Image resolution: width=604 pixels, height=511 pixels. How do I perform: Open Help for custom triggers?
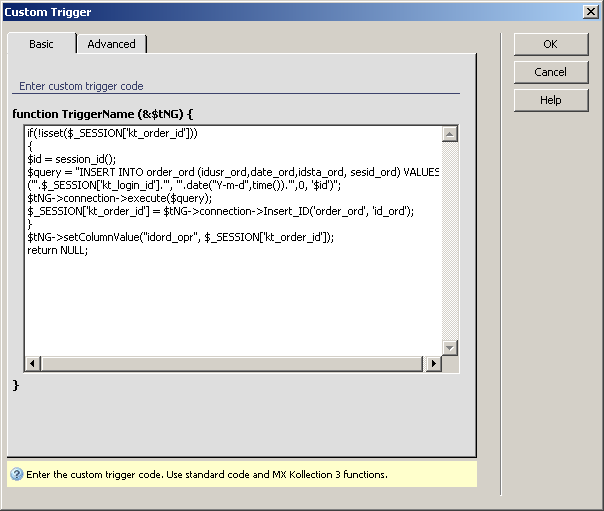click(550, 100)
